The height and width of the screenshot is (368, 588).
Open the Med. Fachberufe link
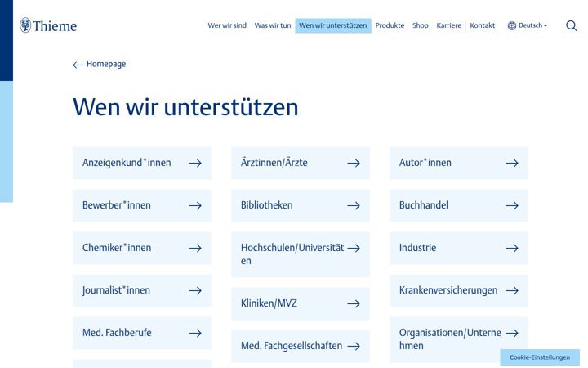[142, 333]
